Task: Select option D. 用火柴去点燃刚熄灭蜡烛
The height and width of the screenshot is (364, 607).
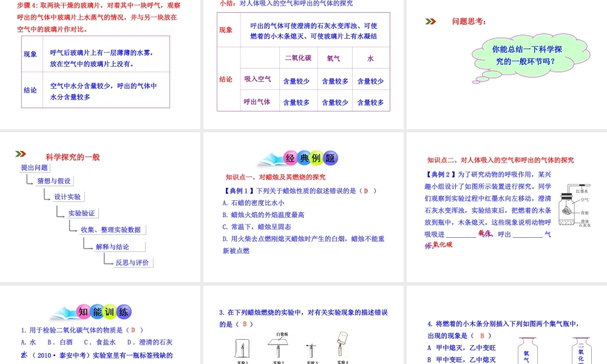Action: point(303,244)
